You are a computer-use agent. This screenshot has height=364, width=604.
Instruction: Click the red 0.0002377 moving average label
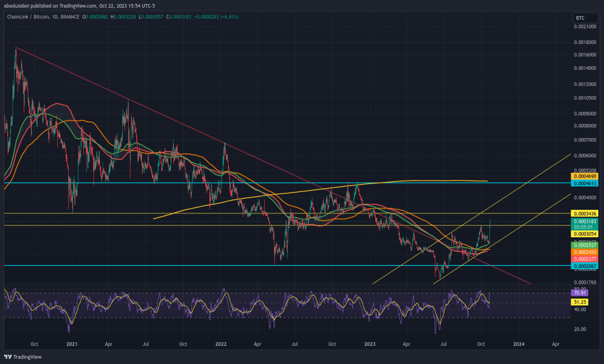click(584, 259)
